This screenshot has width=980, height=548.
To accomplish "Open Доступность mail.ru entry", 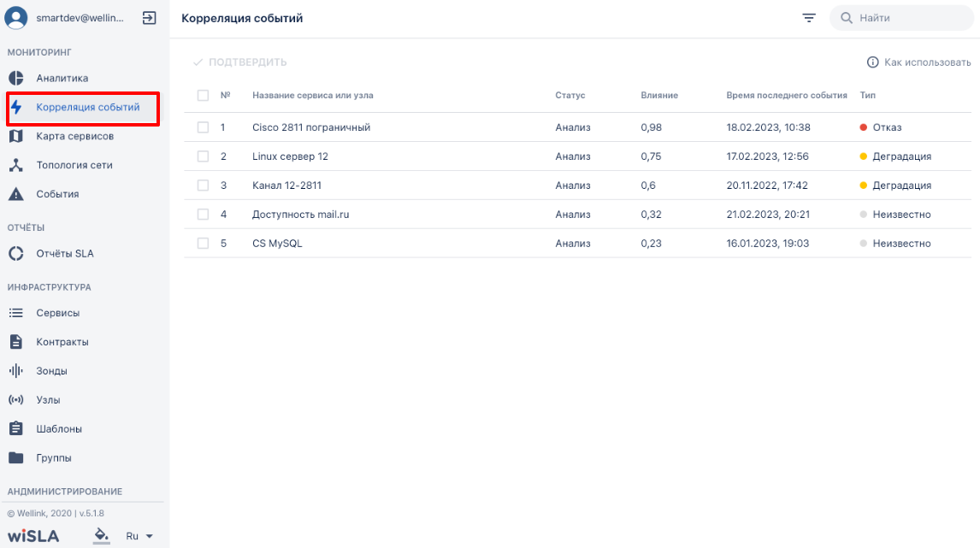I will [301, 215].
